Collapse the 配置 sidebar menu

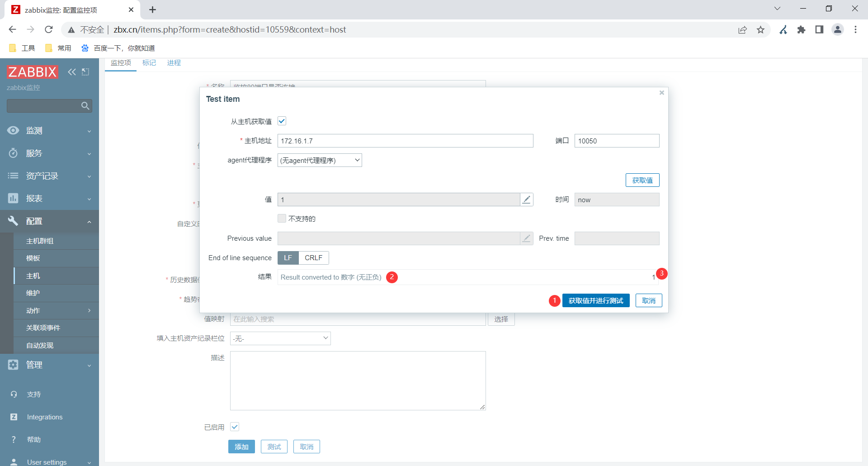49,221
